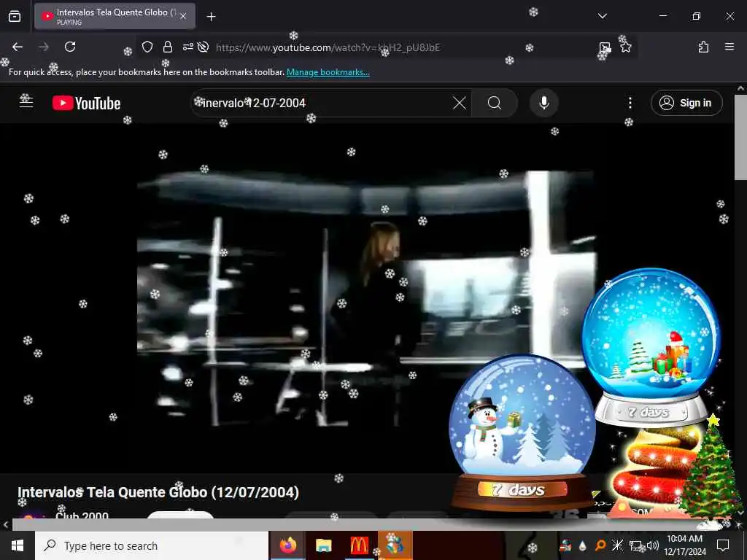Edit the search text inervalo 12-07-2004
Image resolution: width=747 pixels, height=560 pixels.
pyautogui.click(x=254, y=103)
